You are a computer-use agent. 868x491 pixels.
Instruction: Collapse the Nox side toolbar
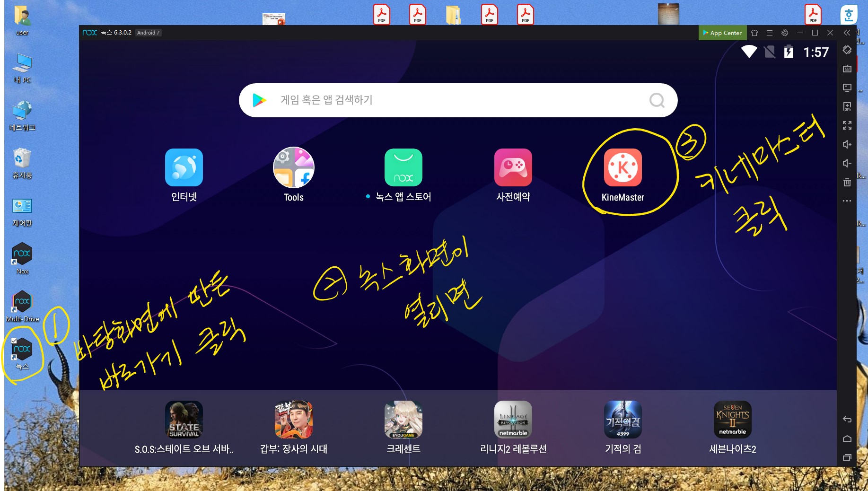coord(847,33)
